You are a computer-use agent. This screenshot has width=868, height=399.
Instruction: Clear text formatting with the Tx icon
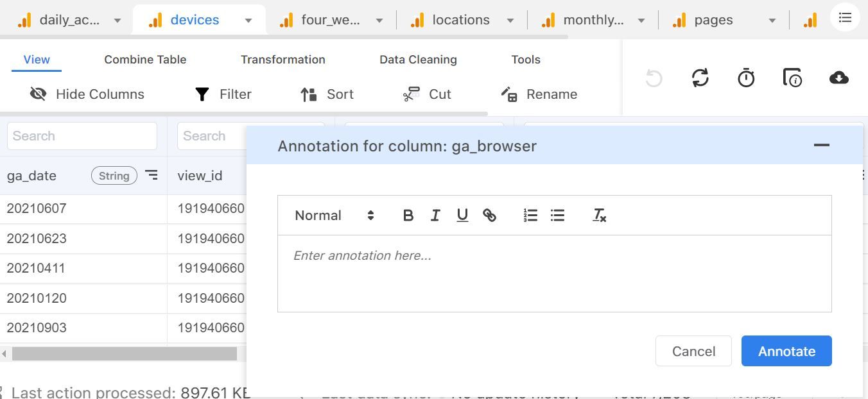point(598,215)
